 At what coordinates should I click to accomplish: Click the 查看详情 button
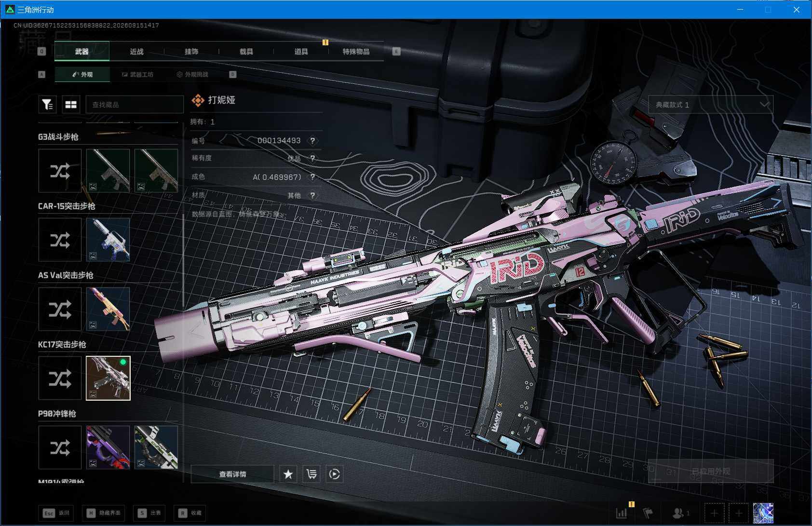pyautogui.click(x=232, y=474)
